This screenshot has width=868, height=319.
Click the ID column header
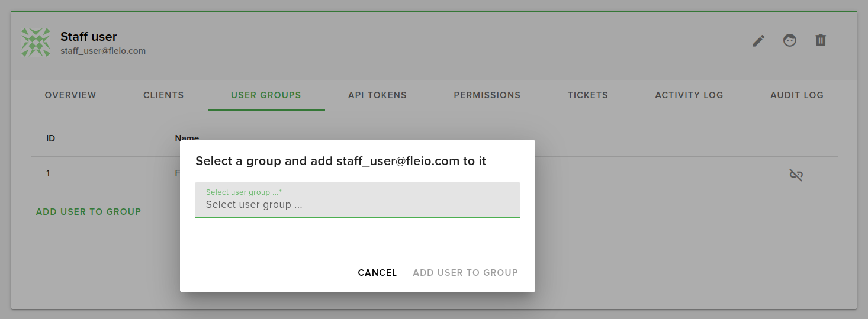pos(51,138)
